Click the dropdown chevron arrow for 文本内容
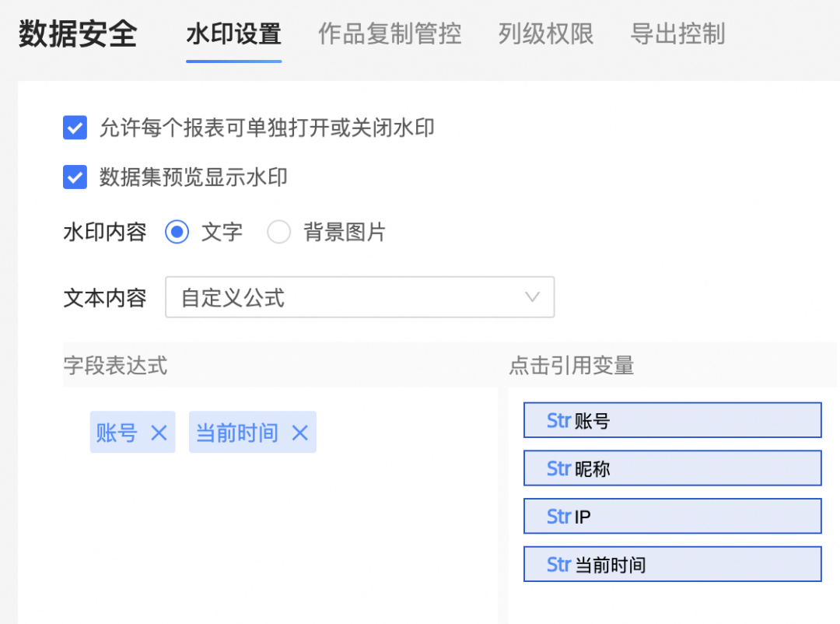 click(533, 297)
